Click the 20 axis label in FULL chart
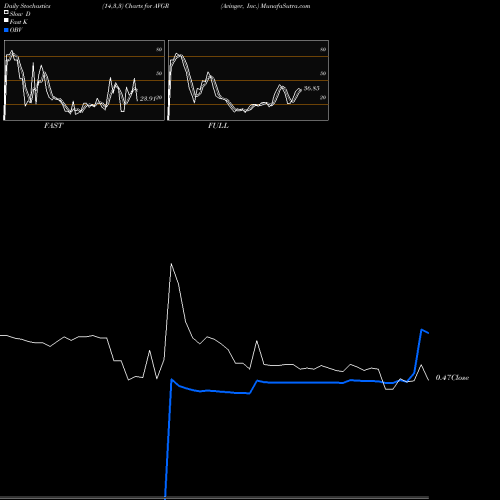The image size is (500, 500). pyautogui.click(x=323, y=97)
